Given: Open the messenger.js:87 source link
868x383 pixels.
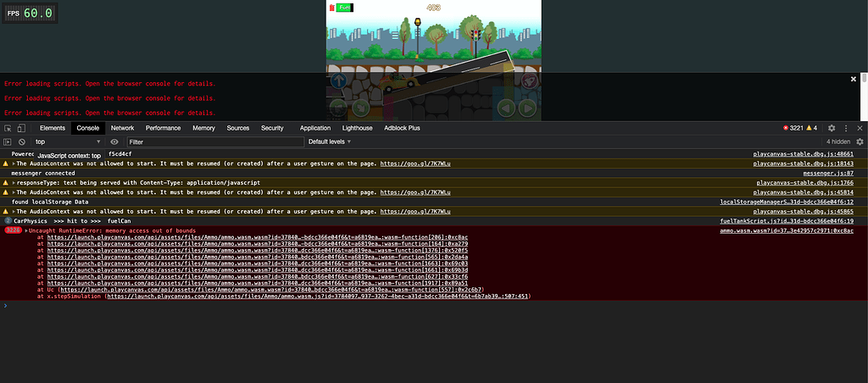Looking at the screenshot, I should [x=837, y=173].
